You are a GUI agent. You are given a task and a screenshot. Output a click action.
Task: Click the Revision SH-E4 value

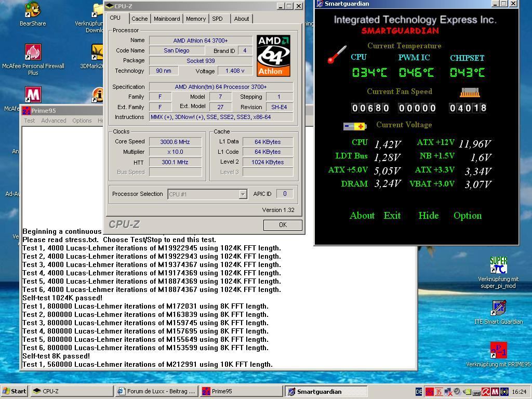(x=279, y=107)
